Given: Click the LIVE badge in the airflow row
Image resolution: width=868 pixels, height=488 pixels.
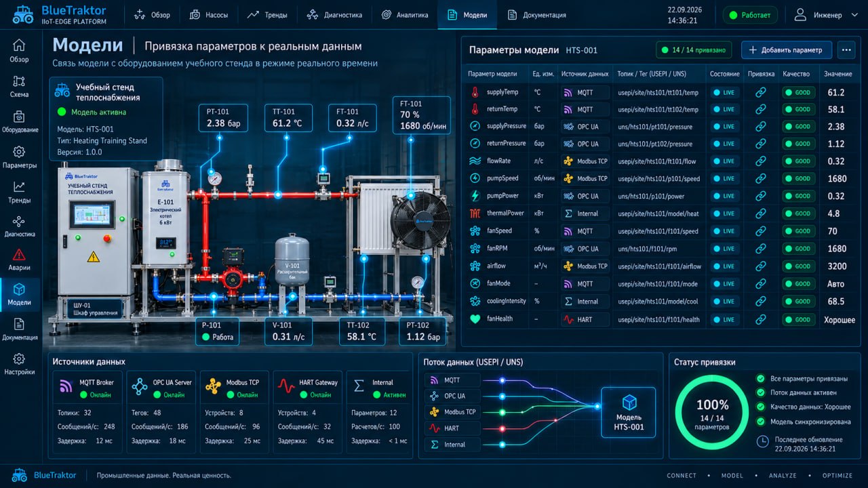Looking at the screenshot, I should pos(724,266).
